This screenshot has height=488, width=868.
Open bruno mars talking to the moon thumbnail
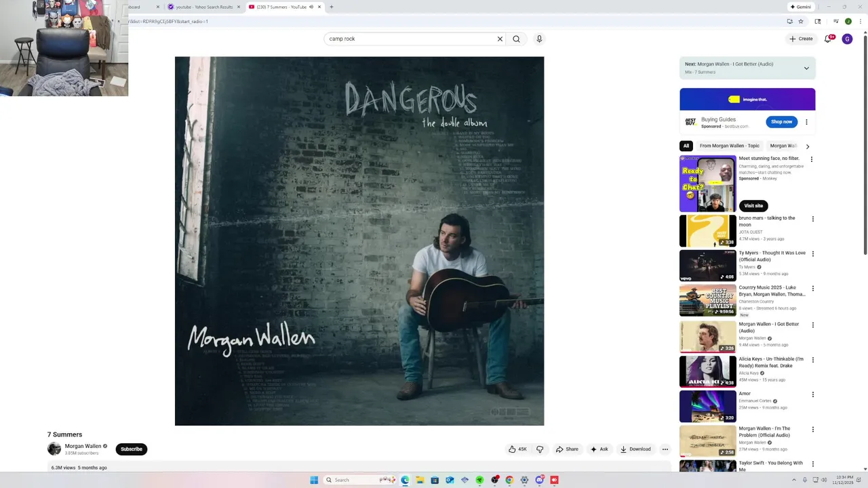(708, 231)
